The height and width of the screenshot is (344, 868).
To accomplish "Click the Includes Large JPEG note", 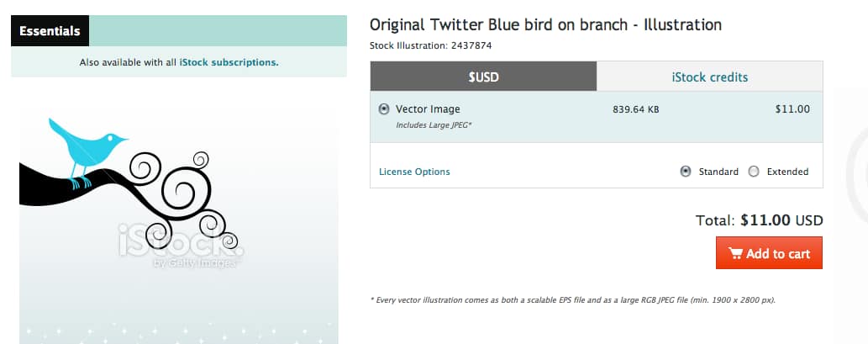I will pyautogui.click(x=434, y=125).
